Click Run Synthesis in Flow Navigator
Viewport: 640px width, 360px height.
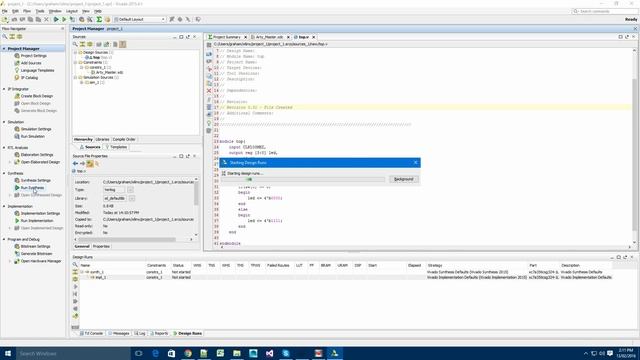tap(32, 188)
